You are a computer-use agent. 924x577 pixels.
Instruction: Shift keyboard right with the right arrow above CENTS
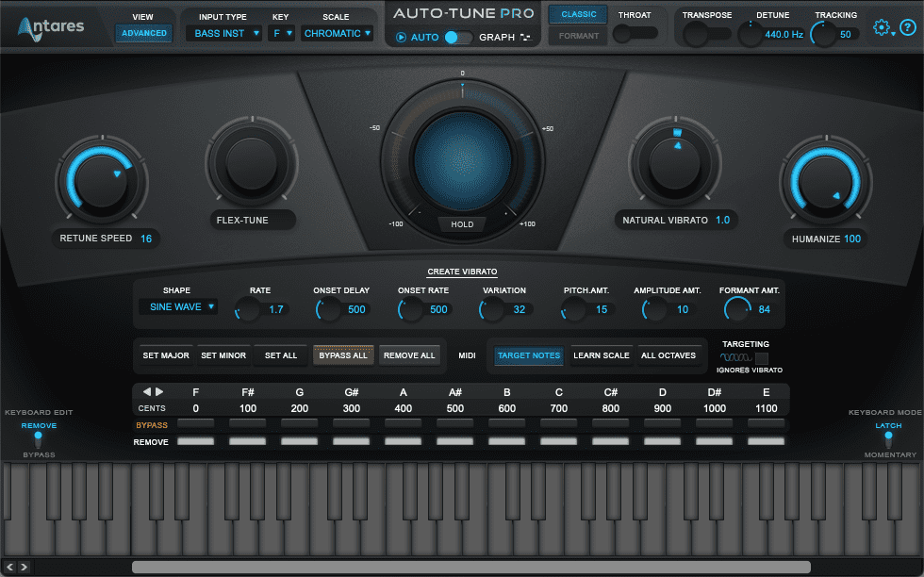point(159,391)
